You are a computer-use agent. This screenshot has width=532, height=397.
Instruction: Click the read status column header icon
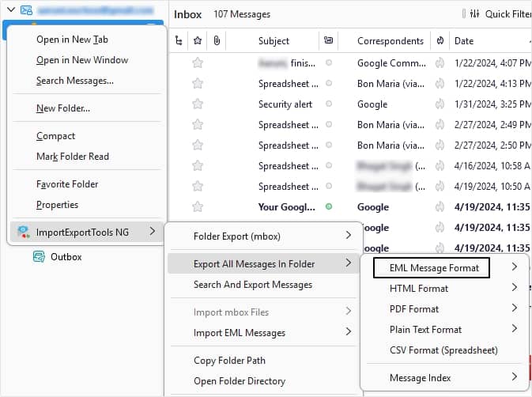pos(328,40)
